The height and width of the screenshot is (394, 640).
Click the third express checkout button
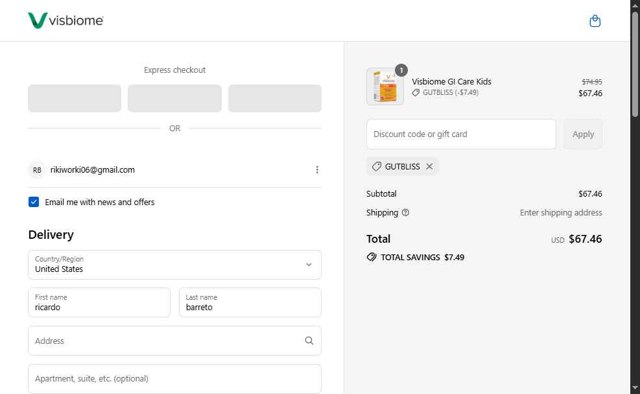tap(275, 98)
